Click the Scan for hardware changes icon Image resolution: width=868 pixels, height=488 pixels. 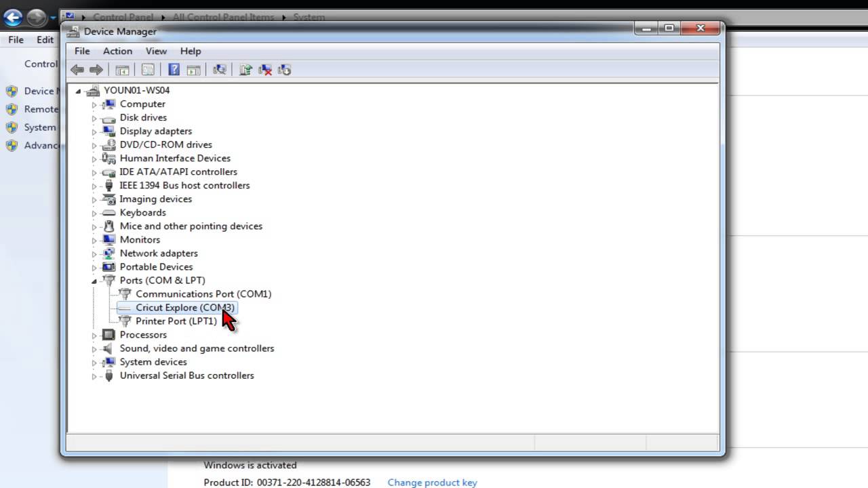tap(219, 70)
